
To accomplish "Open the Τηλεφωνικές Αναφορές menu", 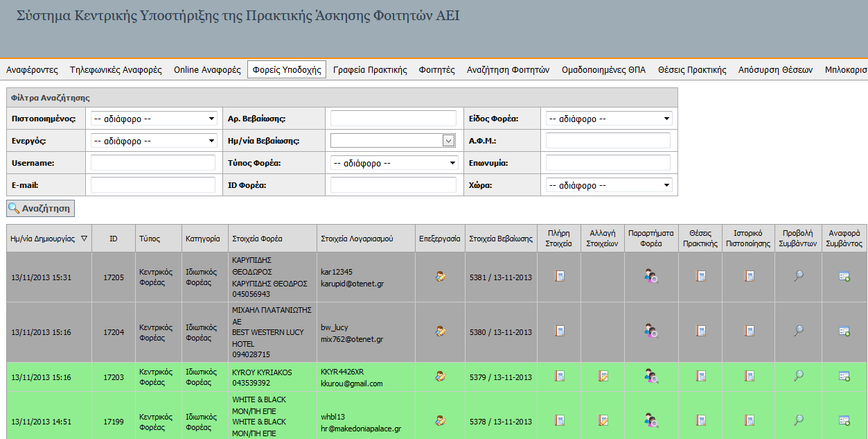I will 116,70.
